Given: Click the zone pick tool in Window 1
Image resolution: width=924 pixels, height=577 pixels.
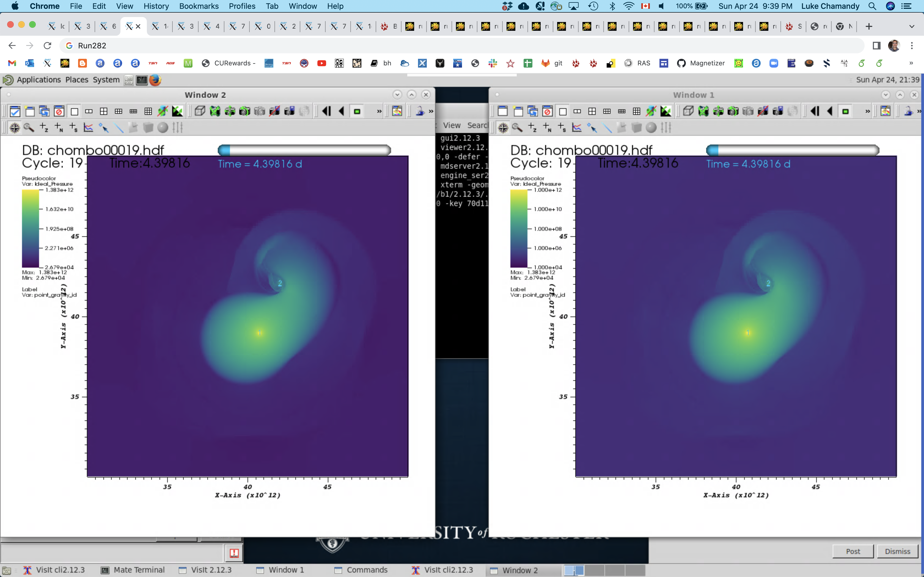Looking at the screenshot, I should (x=532, y=127).
